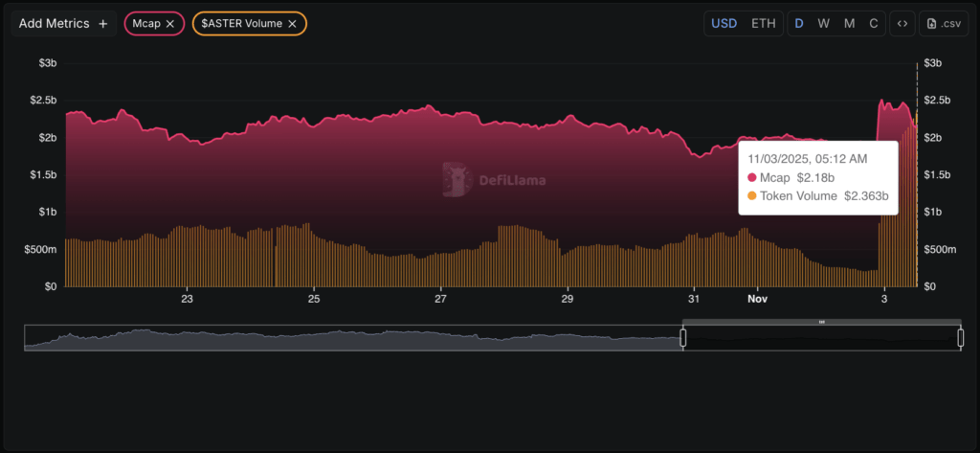Switch the currency denomination to ETH

[763, 24]
